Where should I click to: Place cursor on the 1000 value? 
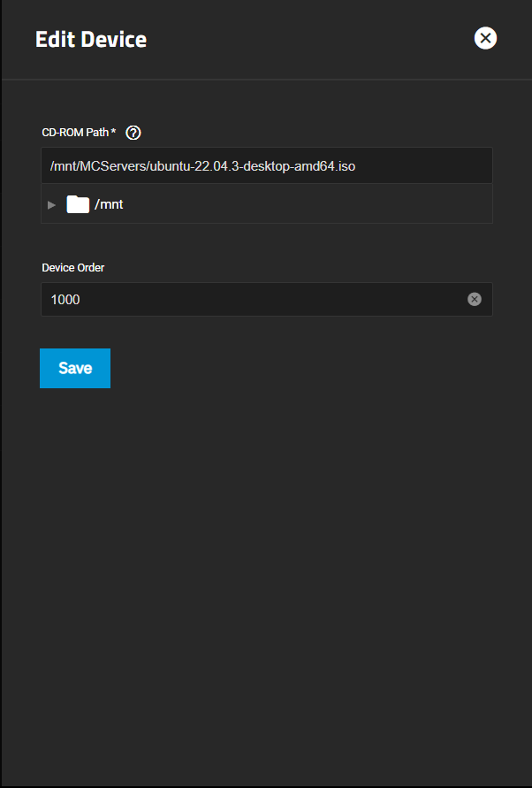[65, 300]
